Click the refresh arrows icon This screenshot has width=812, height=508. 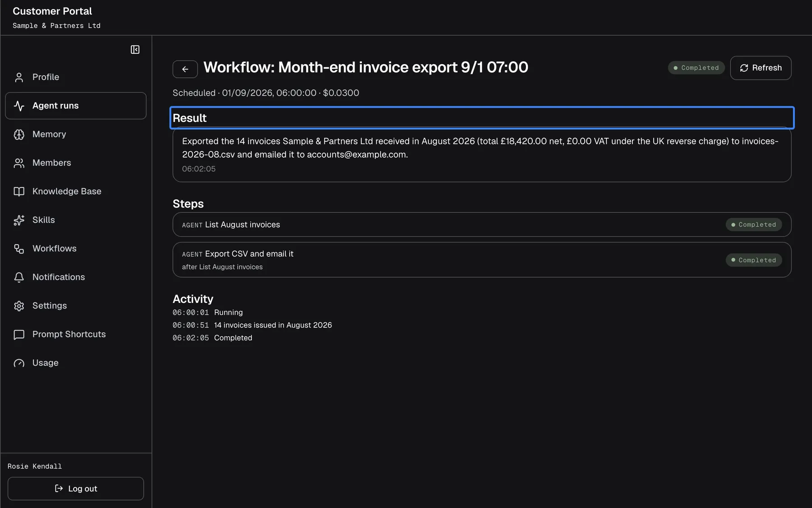[744, 68]
